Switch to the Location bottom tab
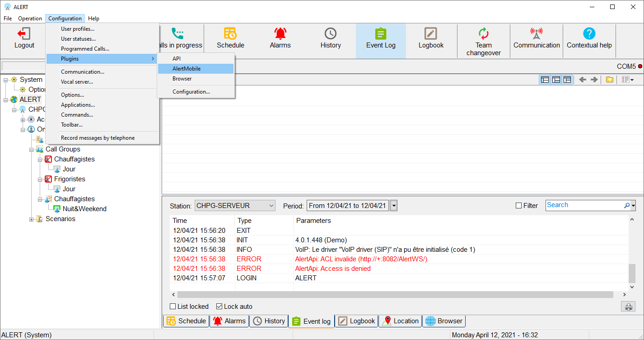644x340 pixels. 400,321
